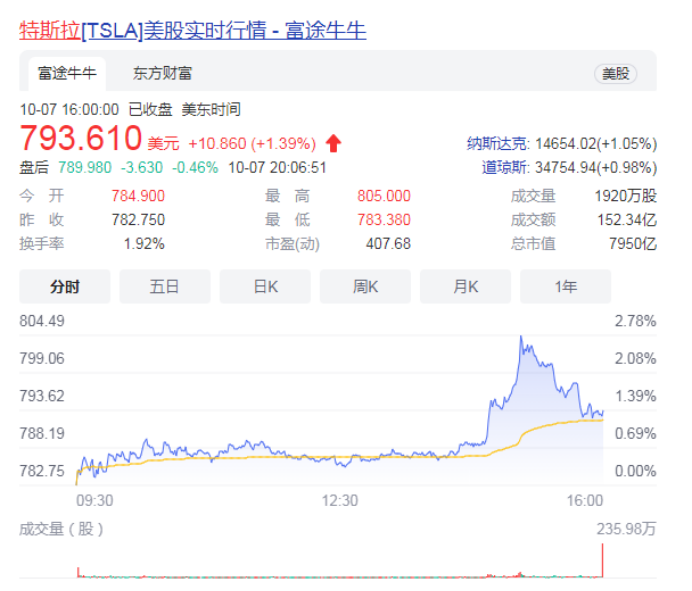Screen dimensions: 692x591
Task: Open the 特斯拉[TSLA]美股实时行情 title link
Action: point(193,30)
